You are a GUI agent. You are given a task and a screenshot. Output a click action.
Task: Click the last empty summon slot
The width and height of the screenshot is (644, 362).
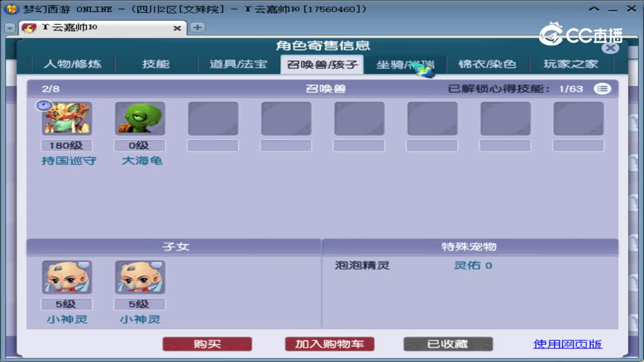pyautogui.click(x=579, y=119)
